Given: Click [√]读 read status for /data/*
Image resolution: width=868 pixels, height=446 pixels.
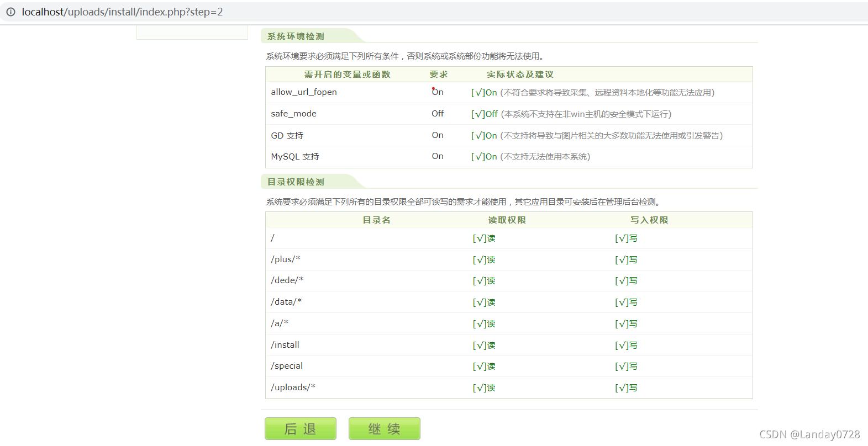Looking at the screenshot, I should (484, 302).
